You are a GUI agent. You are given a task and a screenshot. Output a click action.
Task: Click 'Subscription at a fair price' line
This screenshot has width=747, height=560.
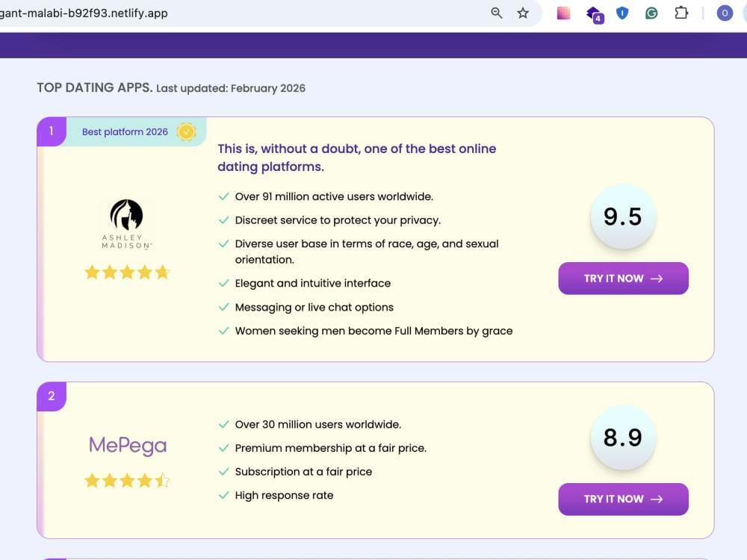pos(303,472)
